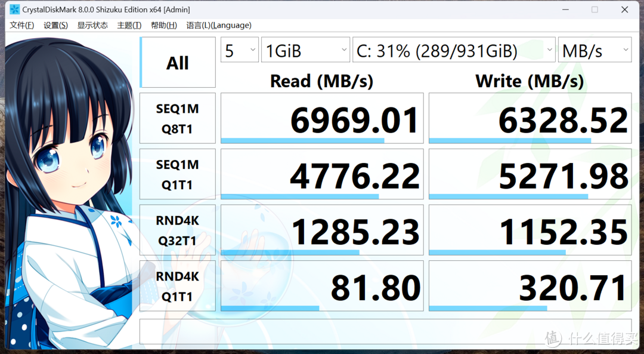
Task: Click the Write (MB/s) column header
Action: (x=530, y=81)
